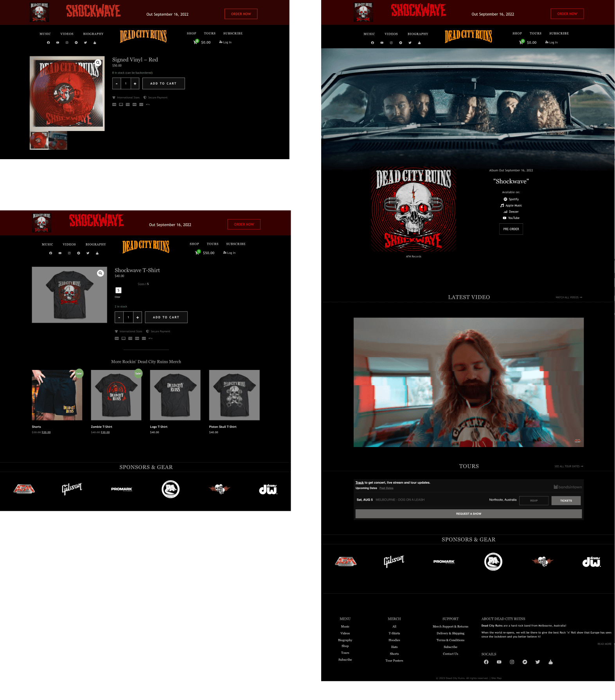Click Order Now on the T-Shirt page banner
Viewport: 615px width, 700px height.
point(244,224)
